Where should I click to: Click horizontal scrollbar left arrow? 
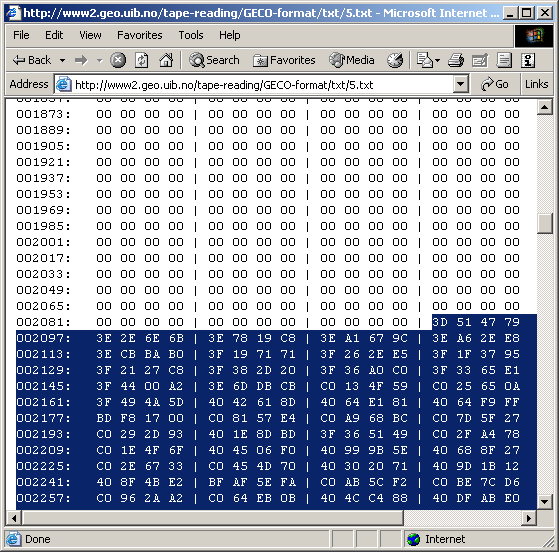(14, 518)
